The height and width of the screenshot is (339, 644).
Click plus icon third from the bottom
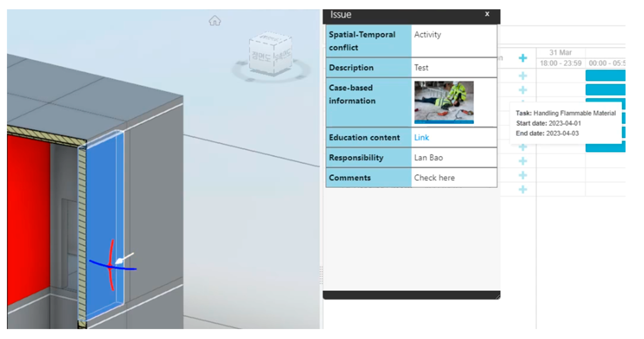[x=523, y=161]
